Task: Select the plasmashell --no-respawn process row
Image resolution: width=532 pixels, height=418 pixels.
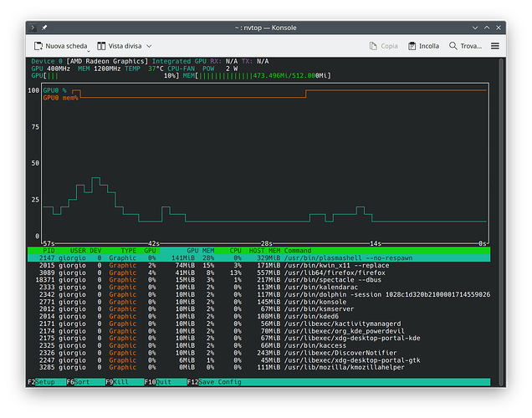Action: [258, 258]
